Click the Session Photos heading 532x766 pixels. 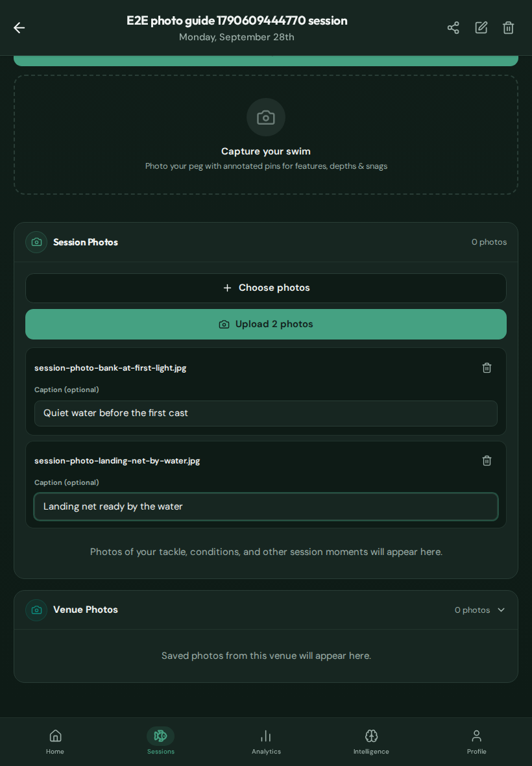click(x=86, y=242)
